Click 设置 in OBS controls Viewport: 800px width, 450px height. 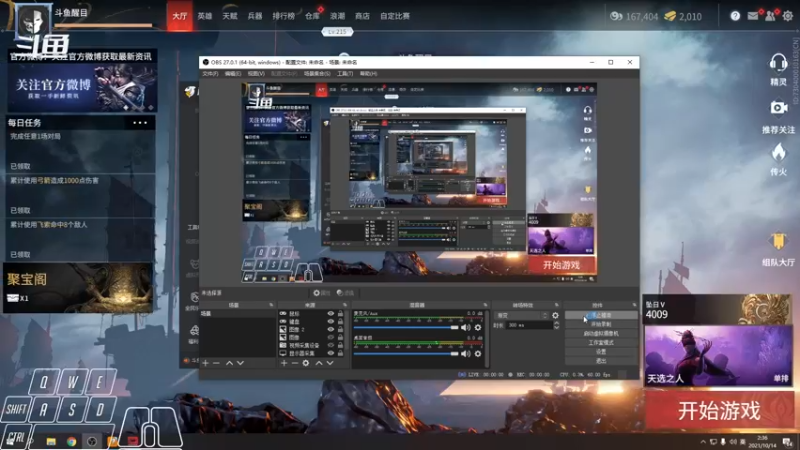(601, 352)
